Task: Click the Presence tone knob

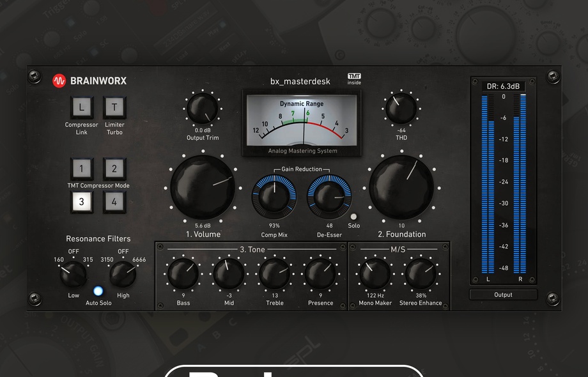Action: [320, 273]
